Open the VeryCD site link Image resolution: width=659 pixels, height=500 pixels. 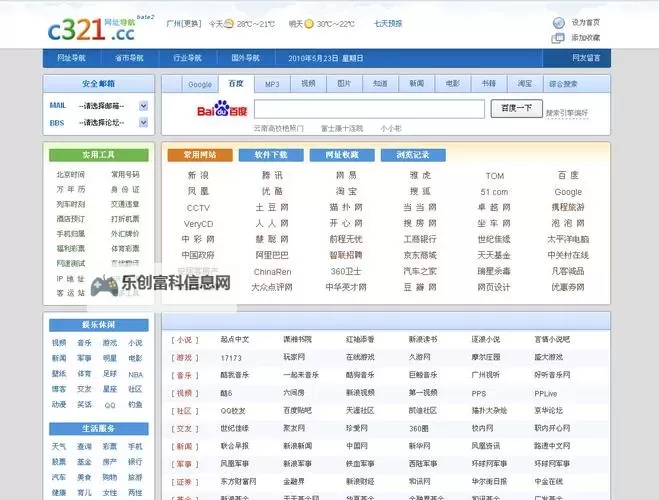(198, 224)
